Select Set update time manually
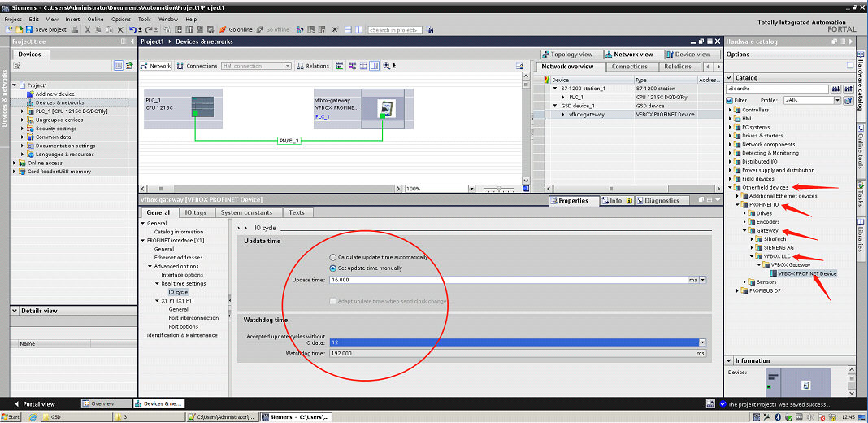This screenshot has width=868, height=423. point(332,268)
